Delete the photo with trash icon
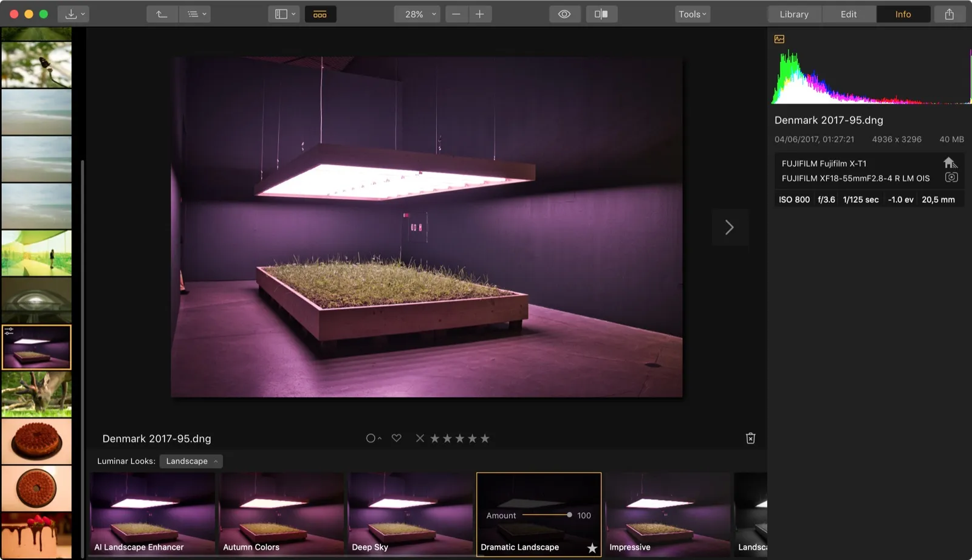This screenshot has height=560, width=972. [x=750, y=439]
